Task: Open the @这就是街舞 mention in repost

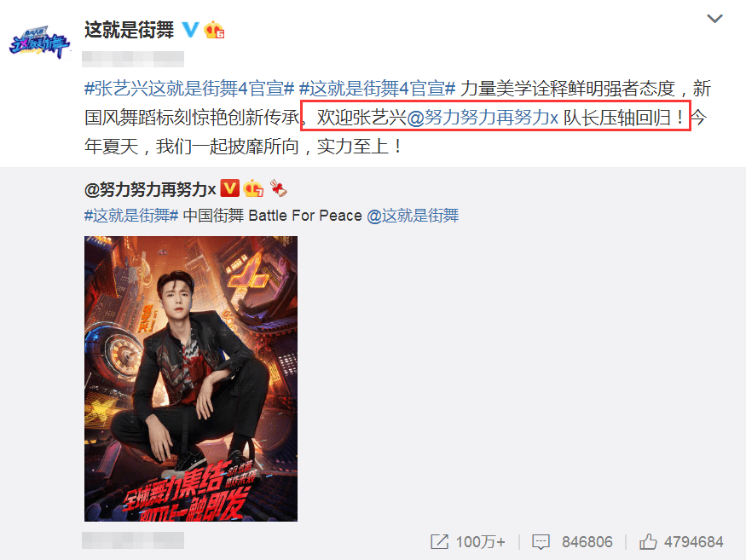Action: pyautogui.click(x=413, y=216)
